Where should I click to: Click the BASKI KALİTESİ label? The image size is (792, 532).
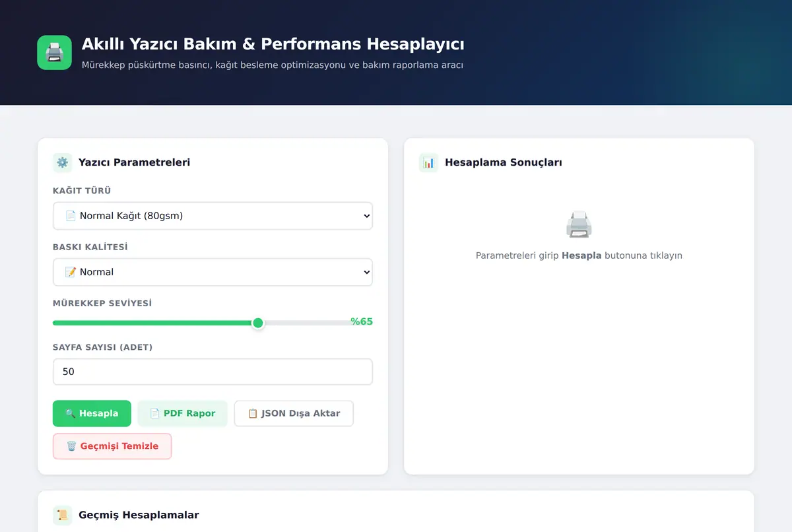[90, 247]
